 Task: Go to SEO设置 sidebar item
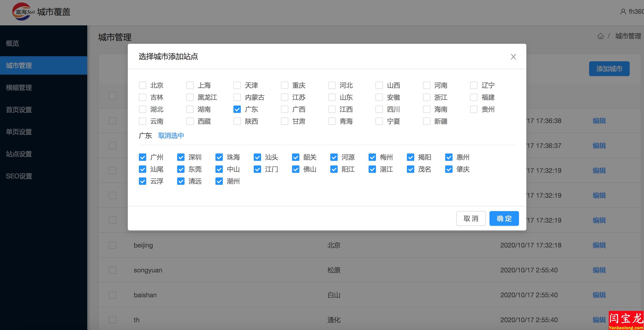[19, 176]
